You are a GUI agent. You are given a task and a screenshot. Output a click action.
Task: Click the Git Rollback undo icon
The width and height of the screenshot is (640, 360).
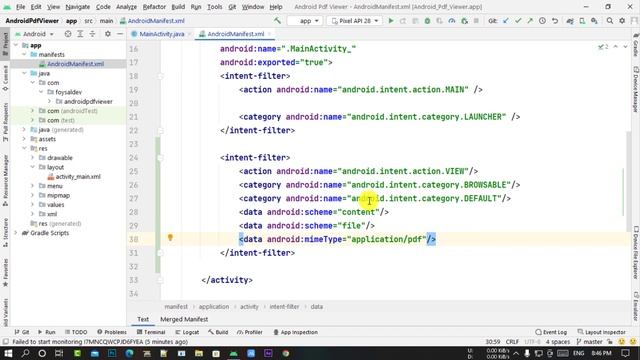555,21
